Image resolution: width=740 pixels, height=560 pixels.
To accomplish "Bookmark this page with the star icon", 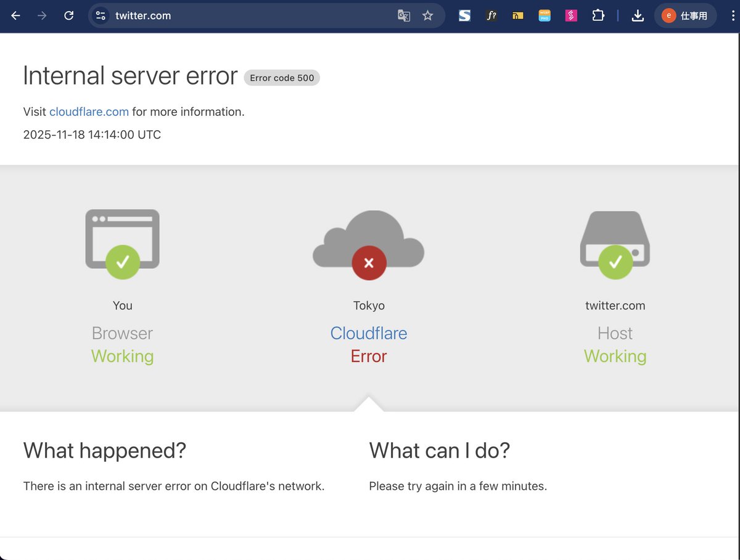I will [427, 16].
